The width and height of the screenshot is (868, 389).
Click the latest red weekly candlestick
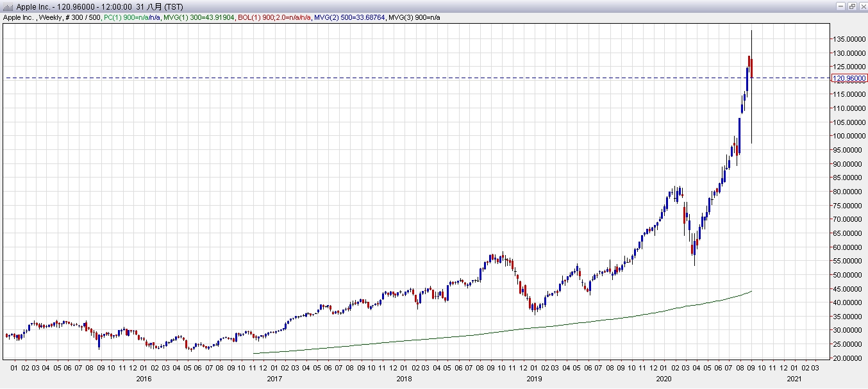(751, 67)
